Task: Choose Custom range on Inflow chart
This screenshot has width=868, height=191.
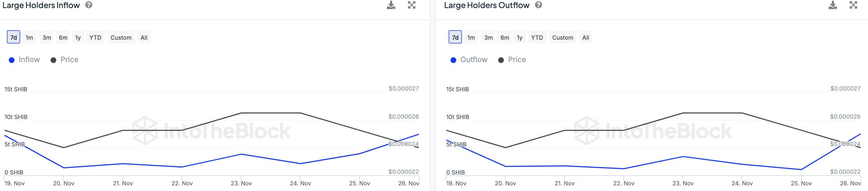Action: (121, 38)
